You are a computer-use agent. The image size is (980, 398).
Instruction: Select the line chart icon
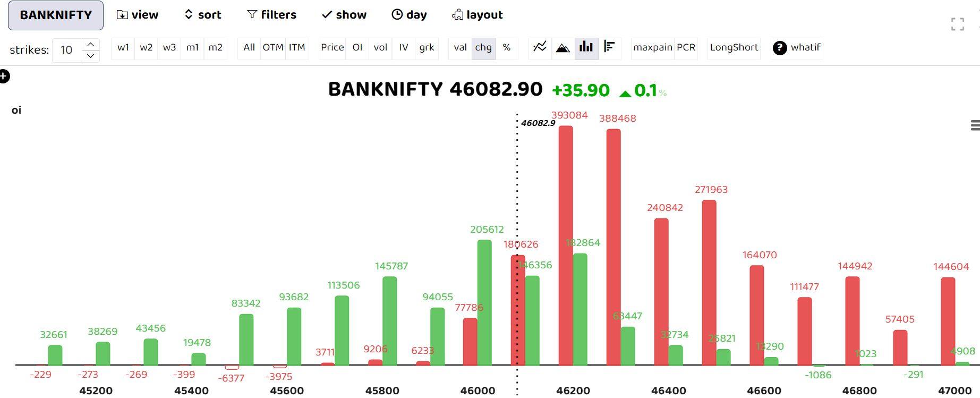click(x=540, y=47)
